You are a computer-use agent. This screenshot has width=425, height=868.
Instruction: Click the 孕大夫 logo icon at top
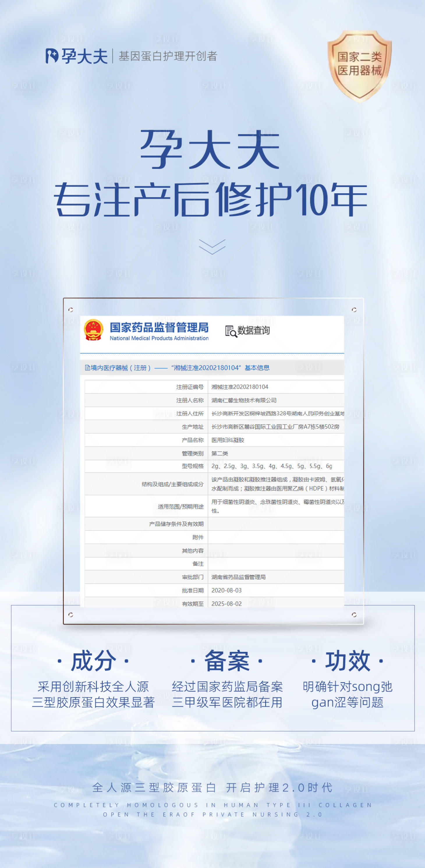click(x=52, y=56)
